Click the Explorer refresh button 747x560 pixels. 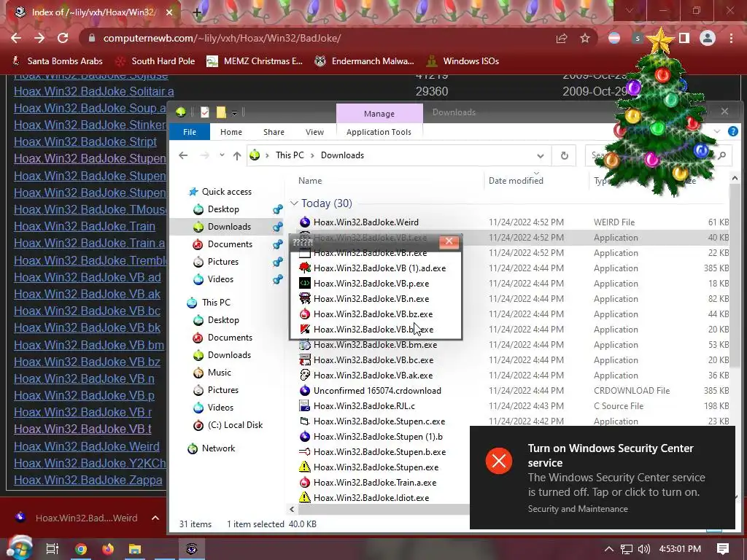point(564,155)
